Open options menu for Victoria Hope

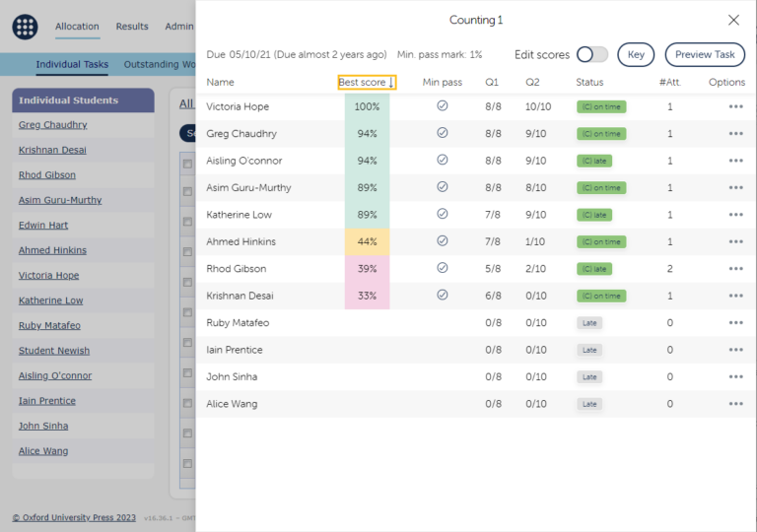coord(735,106)
